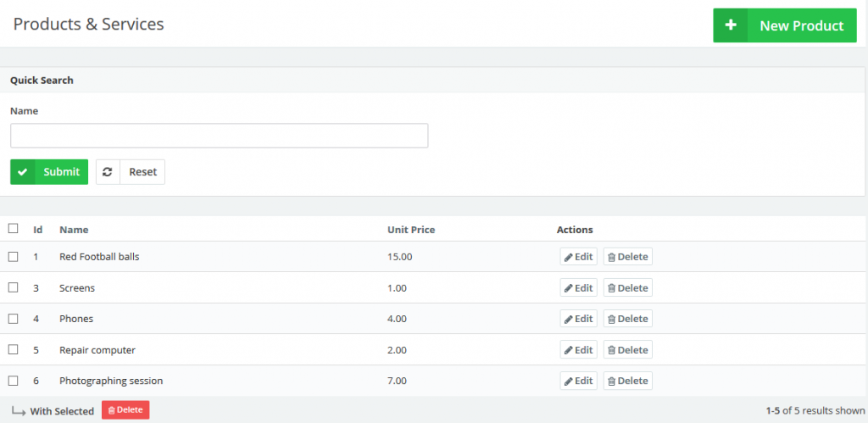Image resolution: width=868 pixels, height=423 pixels.
Task: Click the checkmark icon on Submit button
Action: [23, 172]
